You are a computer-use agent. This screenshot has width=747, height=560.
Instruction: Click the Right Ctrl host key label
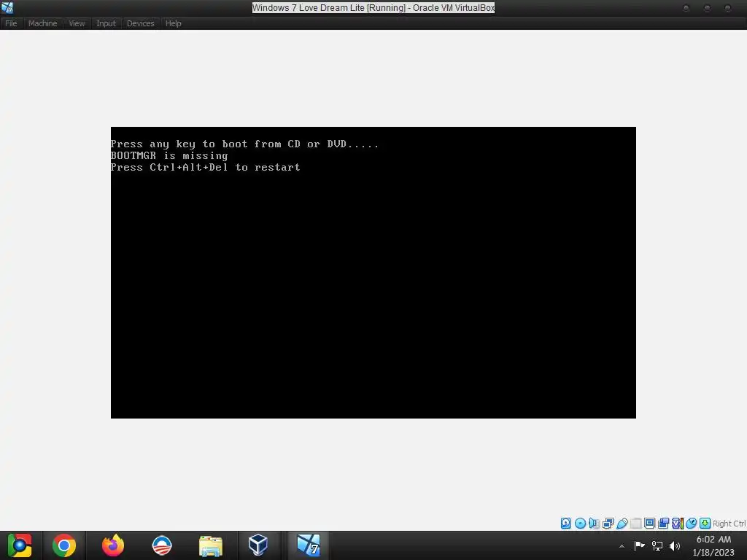tap(729, 524)
